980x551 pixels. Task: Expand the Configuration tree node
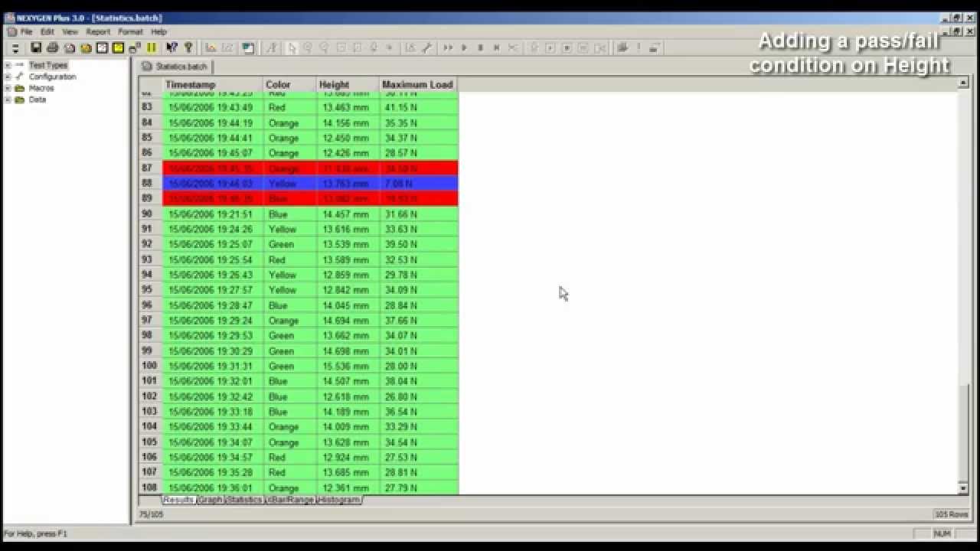coord(6,77)
